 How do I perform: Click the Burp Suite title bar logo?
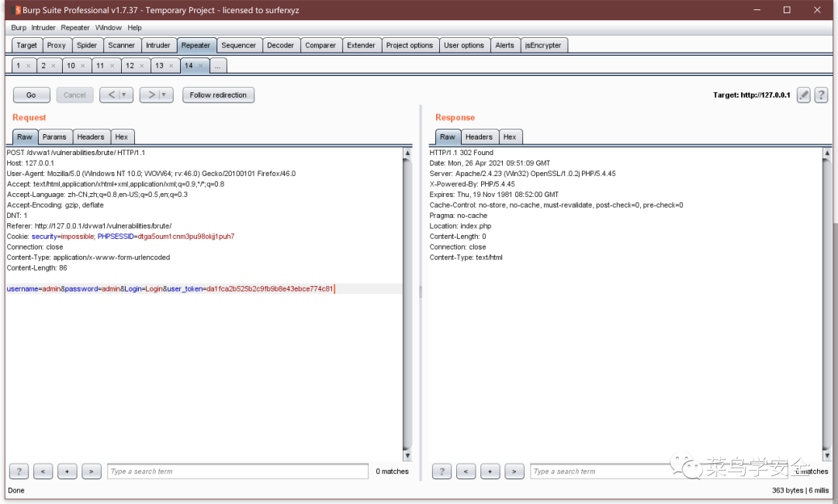pyautogui.click(x=16, y=10)
